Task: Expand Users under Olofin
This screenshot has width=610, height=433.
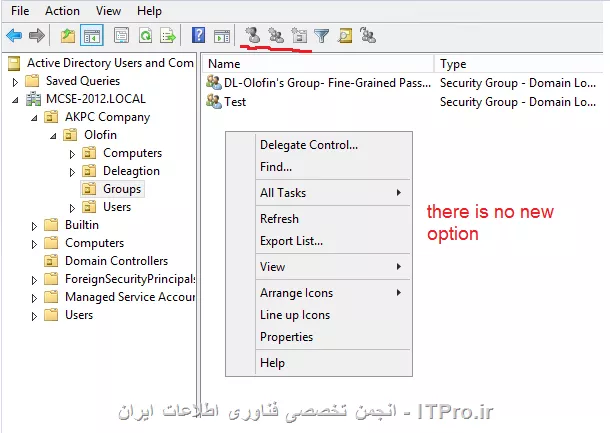Action: (x=72, y=208)
